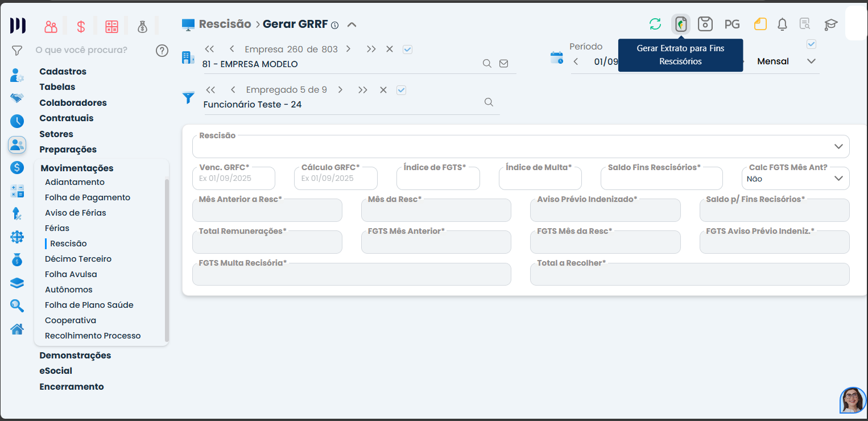Clear the Empresa selection with its X

click(390, 49)
